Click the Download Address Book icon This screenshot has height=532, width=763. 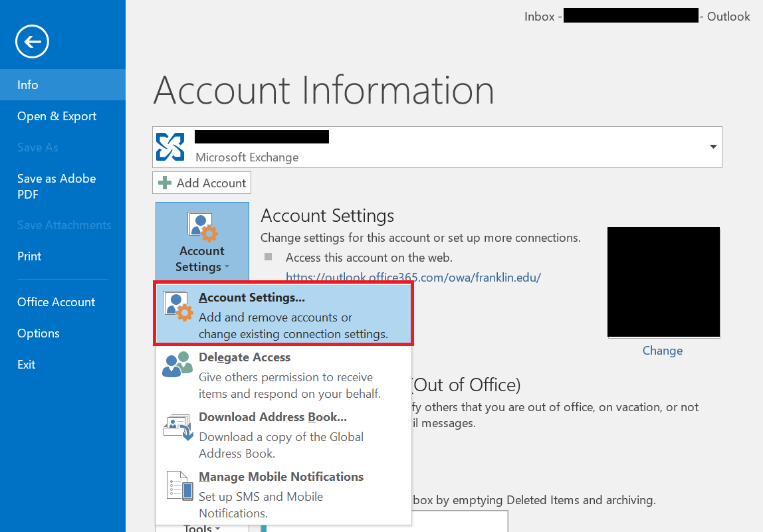178,428
